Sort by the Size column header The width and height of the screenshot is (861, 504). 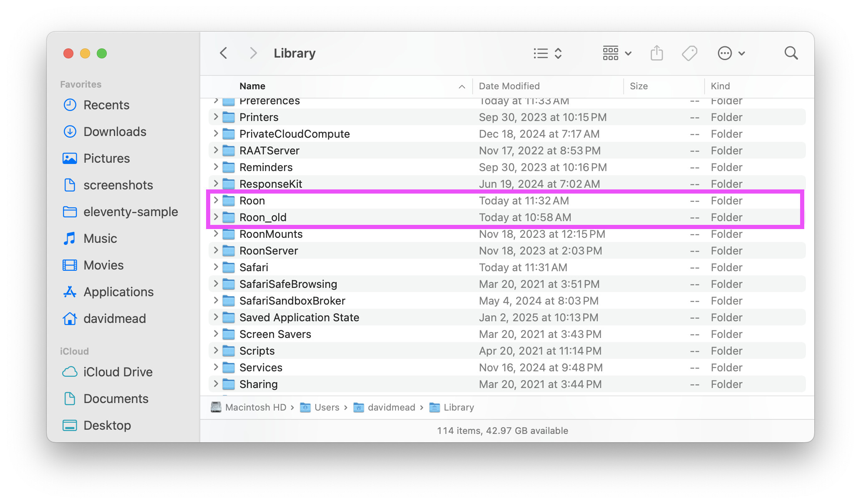639,86
